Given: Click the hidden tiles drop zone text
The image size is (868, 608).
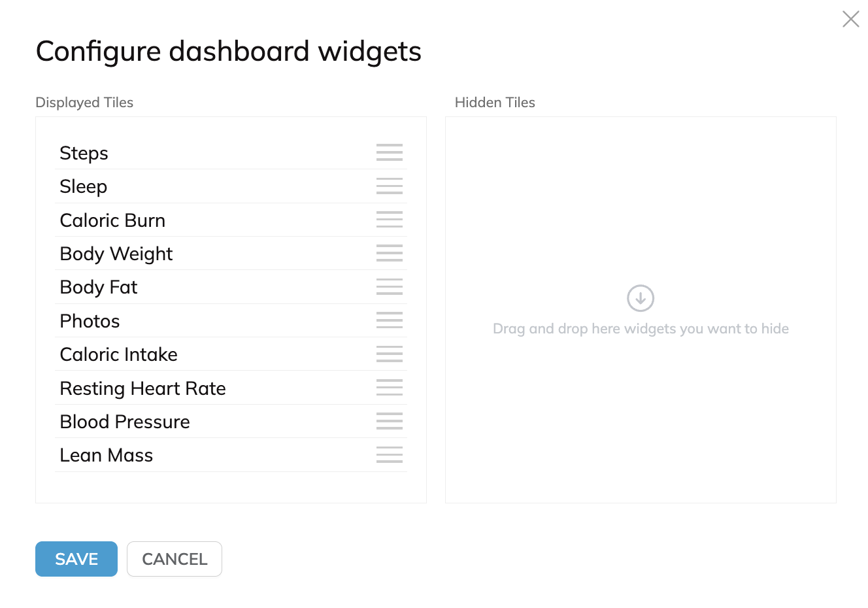Looking at the screenshot, I should (641, 329).
